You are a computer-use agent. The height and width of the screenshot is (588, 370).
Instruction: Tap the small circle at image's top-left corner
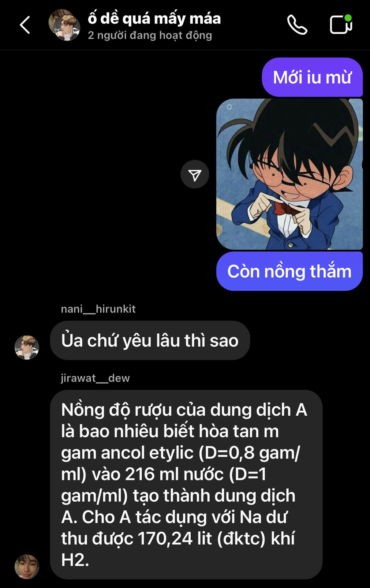point(229,107)
